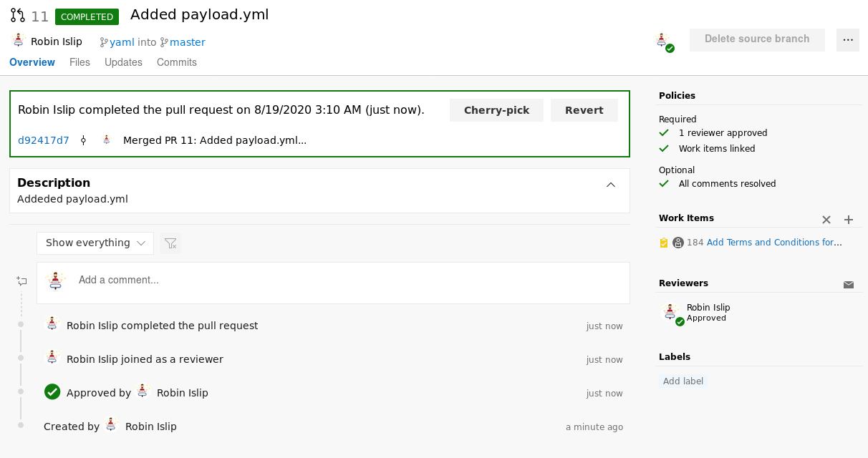Click the Add a comment field
Image resolution: width=868 pixels, height=458 pixels.
[x=344, y=281]
